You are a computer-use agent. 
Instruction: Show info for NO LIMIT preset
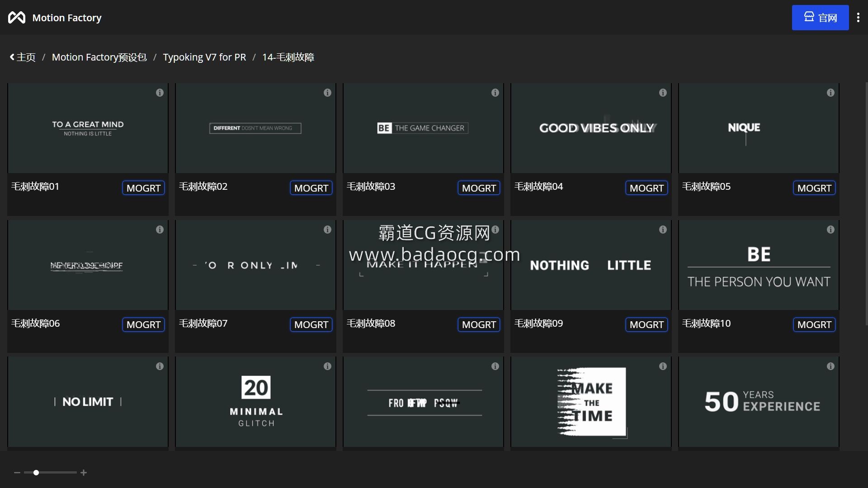click(160, 366)
